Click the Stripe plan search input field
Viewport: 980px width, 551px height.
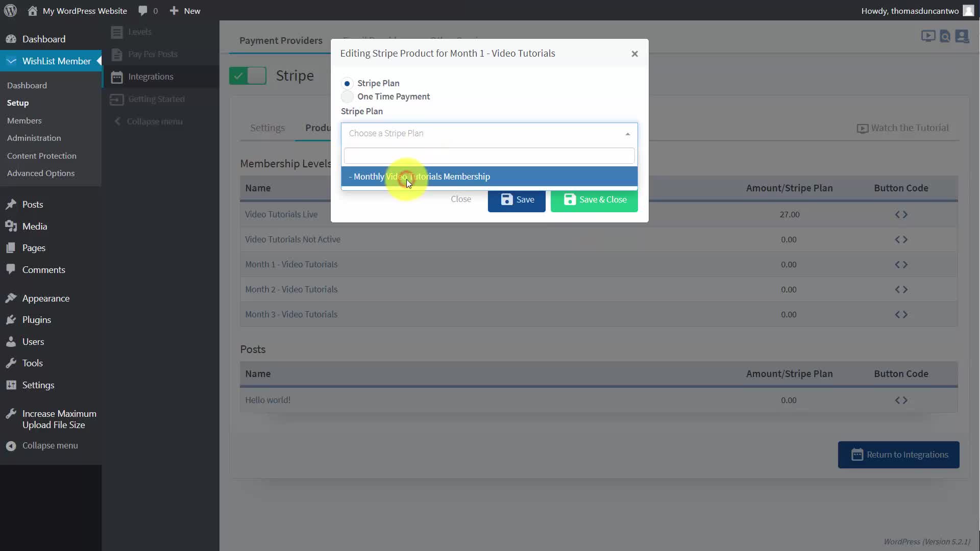[x=489, y=156]
